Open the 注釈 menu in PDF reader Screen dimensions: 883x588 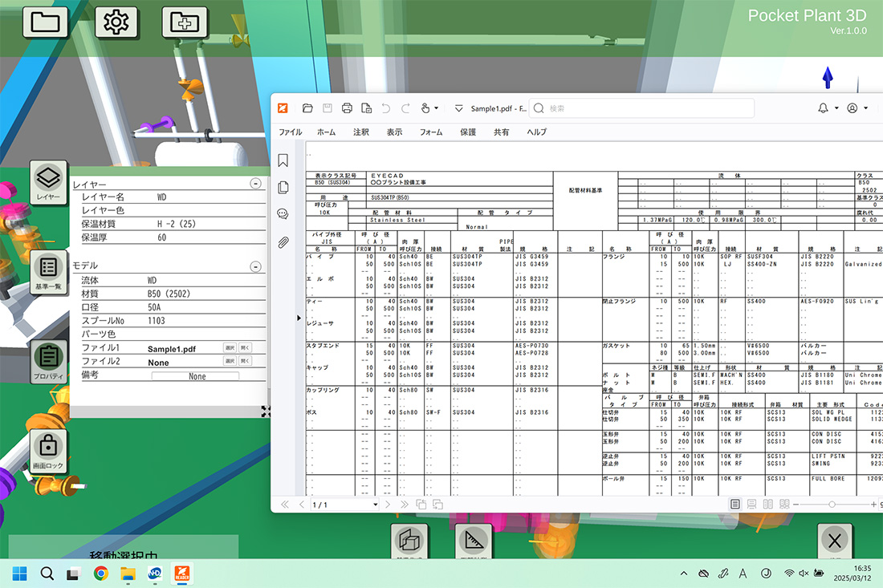click(361, 132)
